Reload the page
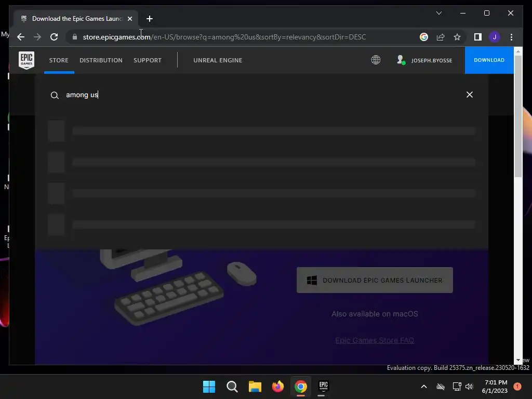Screen dimensions: 532x399 point(54,37)
